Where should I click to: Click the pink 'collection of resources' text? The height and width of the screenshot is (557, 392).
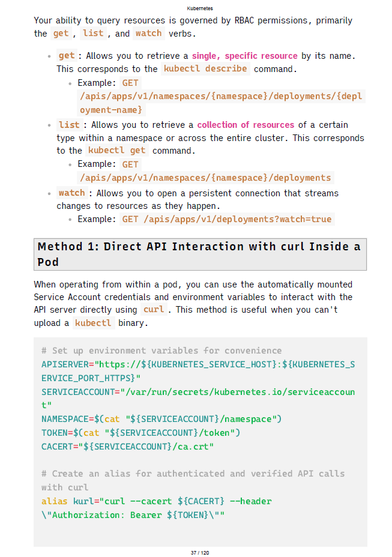coord(246,125)
